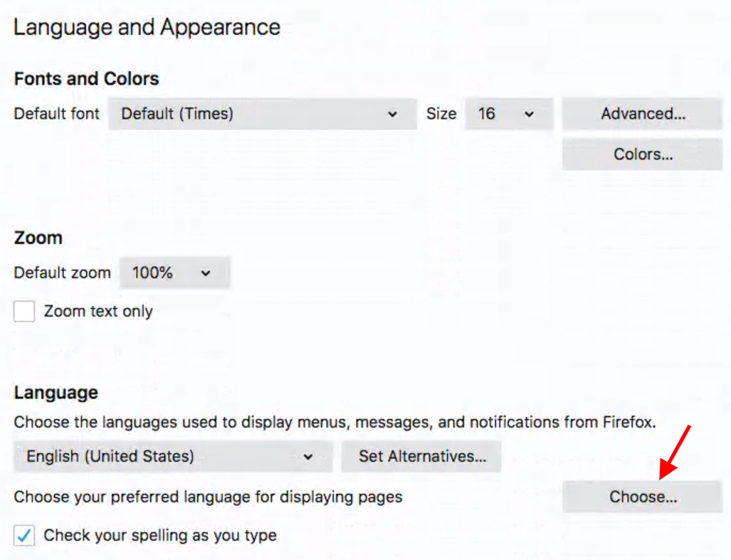Click the chevron arrow beside size 16
Screen dimensions: 731x560
(x=529, y=114)
